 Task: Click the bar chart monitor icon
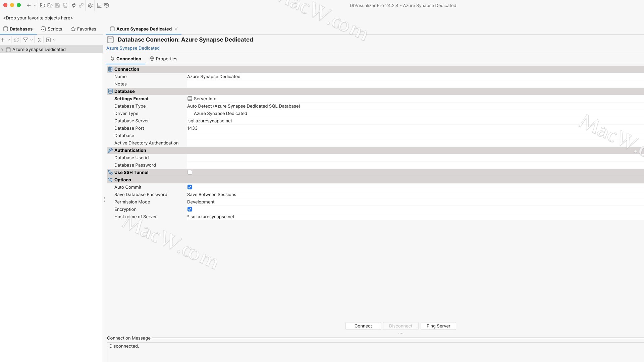click(99, 5)
